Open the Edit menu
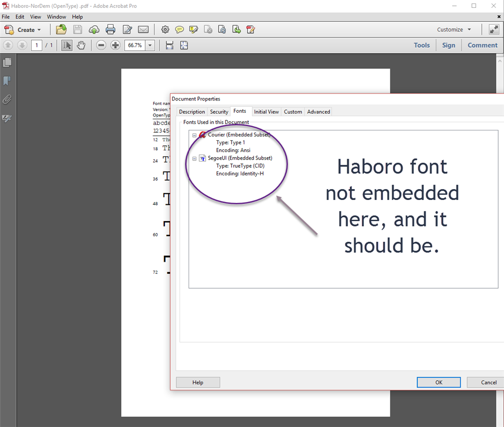The width and height of the screenshot is (504, 427). [20, 17]
